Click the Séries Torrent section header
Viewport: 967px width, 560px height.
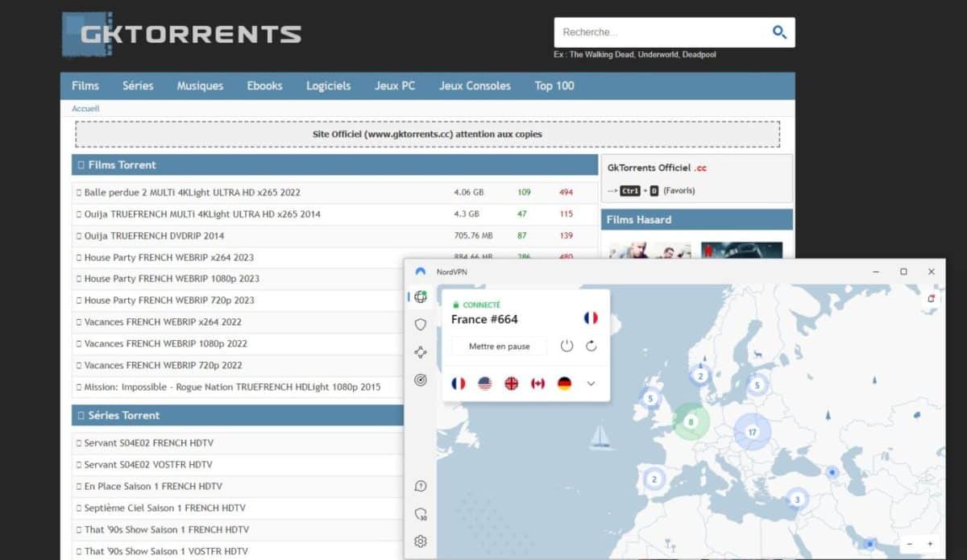(x=238, y=416)
